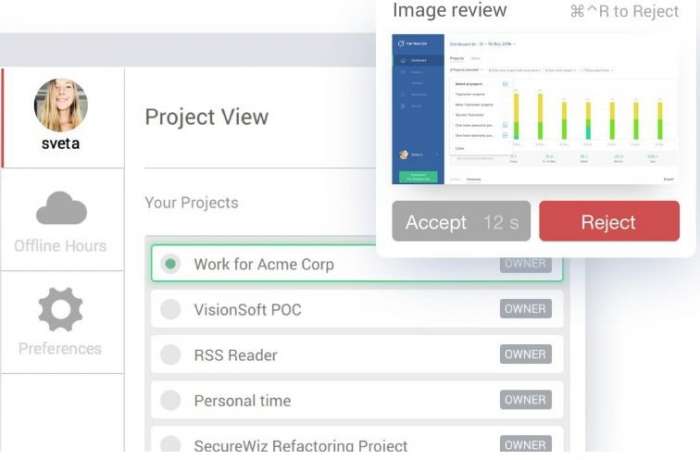Click OWNER badge on RSS Reader row
700x460 pixels.
[525, 354]
